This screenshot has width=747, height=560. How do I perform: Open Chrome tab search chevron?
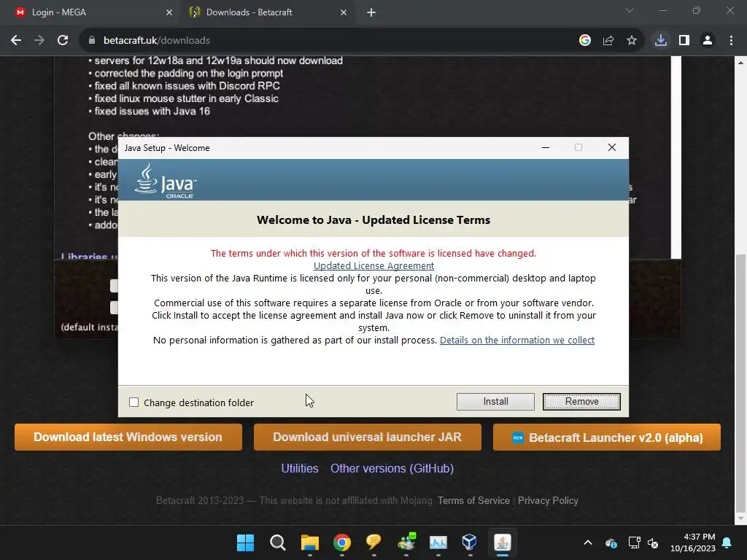click(x=630, y=10)
